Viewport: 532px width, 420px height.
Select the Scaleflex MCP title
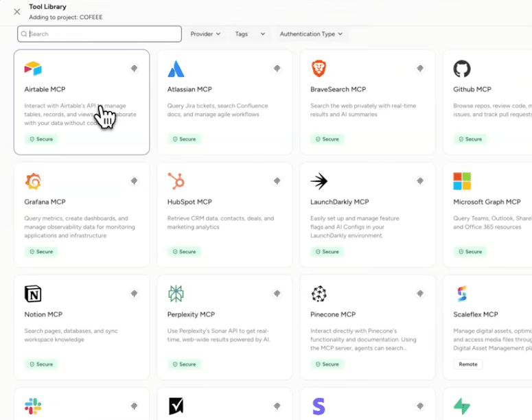click(476, 314)
